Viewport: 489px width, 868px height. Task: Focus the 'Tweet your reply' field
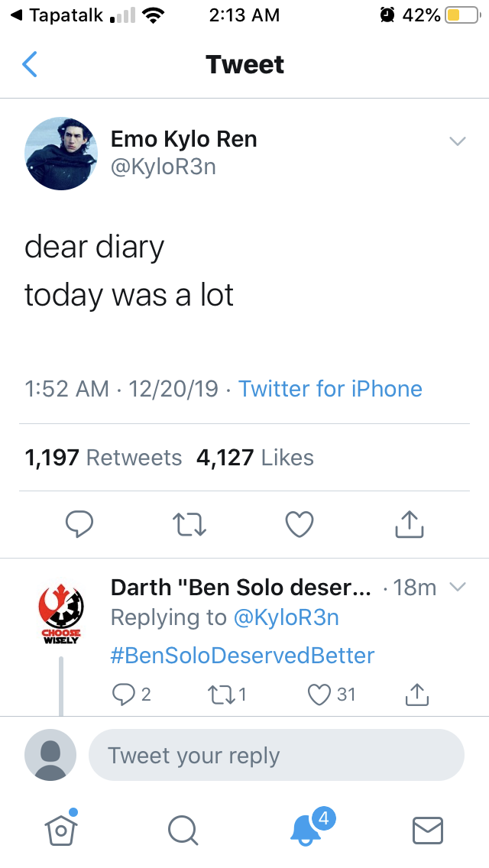coord(277,755)
